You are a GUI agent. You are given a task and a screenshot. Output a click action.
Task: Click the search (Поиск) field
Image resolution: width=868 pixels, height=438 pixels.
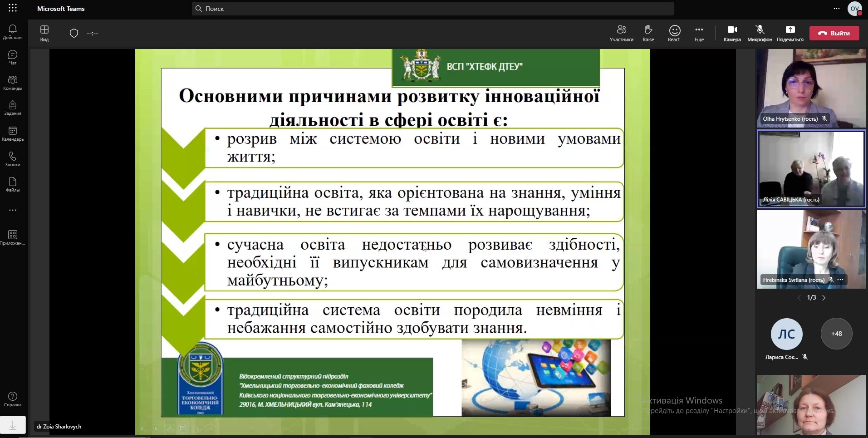coord(432,9)
